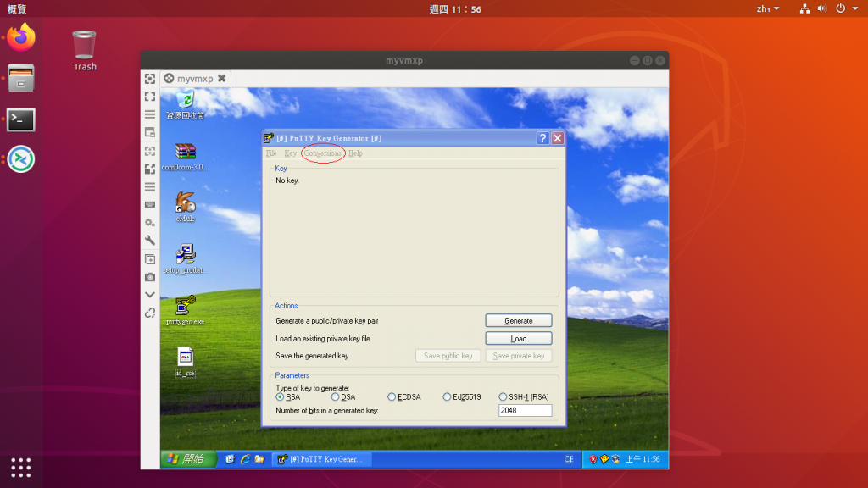
Task: Click the CE language indicator on XP taskbar
Action: click(x=569, y=459)
